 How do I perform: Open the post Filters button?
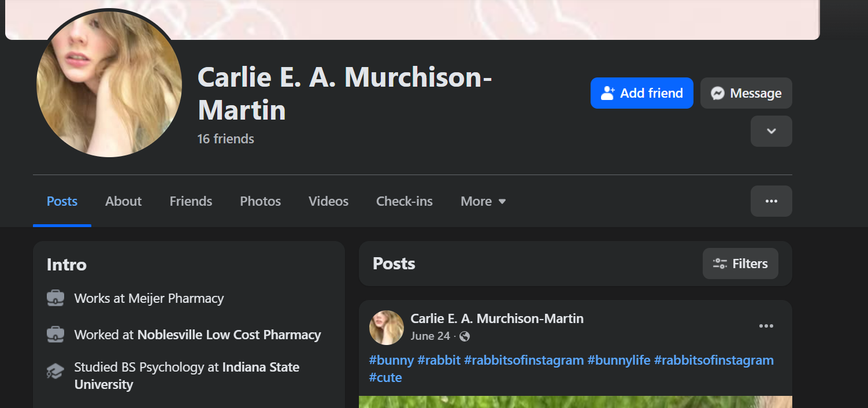(x=740, y=264)
